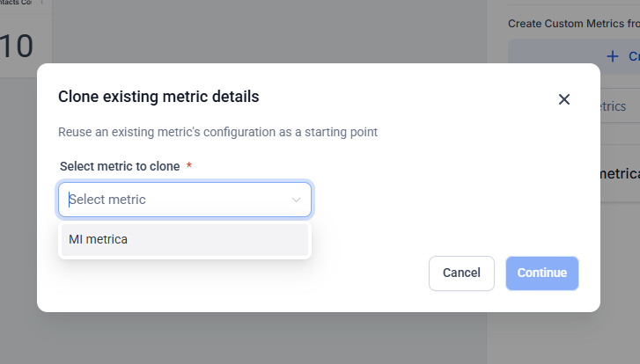Click the plus icon behind the dialog

614,56
